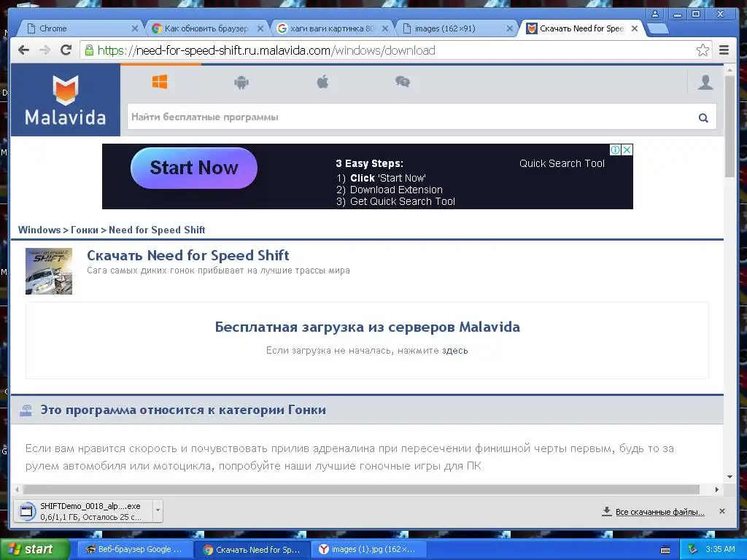
Task: Open the chat bubbles forum icon
Action: click(x=403, y=82)
